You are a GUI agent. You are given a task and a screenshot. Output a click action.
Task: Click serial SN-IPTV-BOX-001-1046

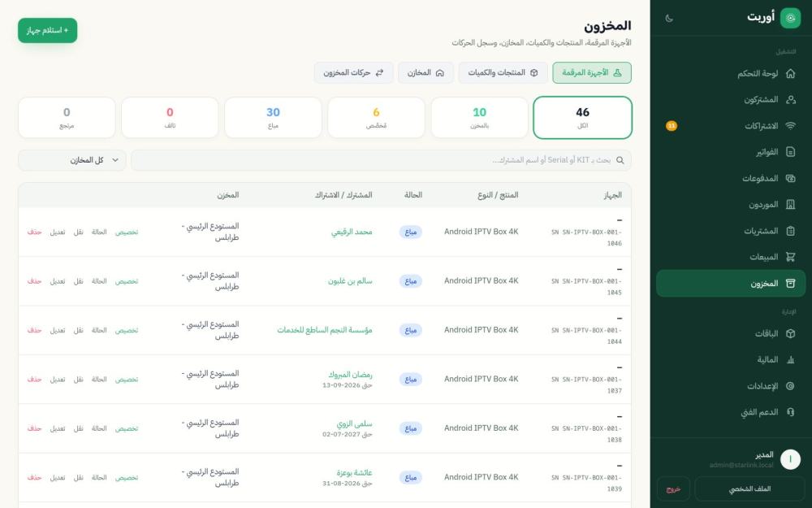[x=587, y=238]
